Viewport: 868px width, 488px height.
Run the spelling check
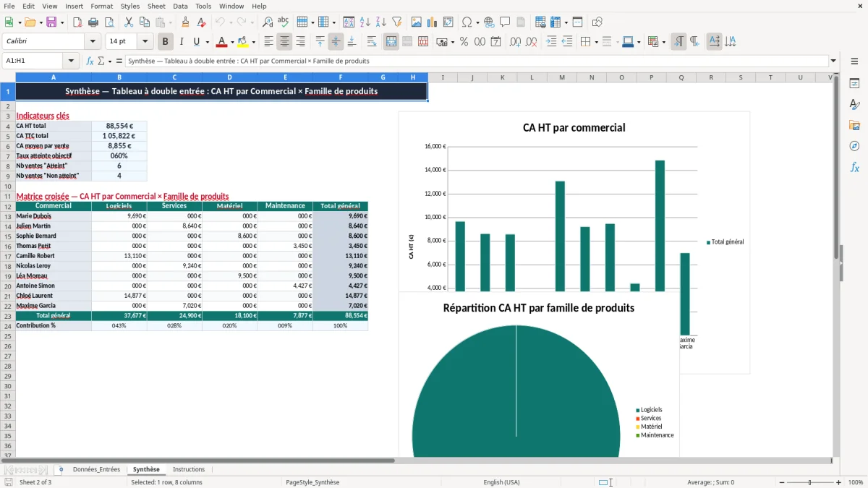[x=284, y=22]
